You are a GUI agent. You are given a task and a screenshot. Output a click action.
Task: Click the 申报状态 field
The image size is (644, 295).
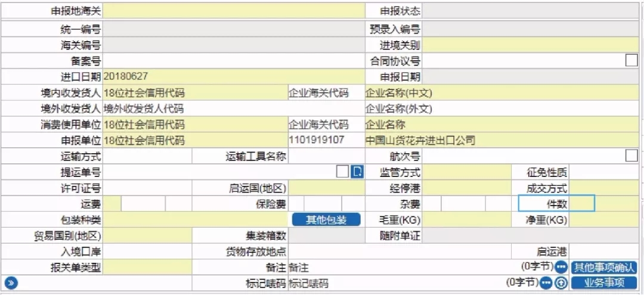coord(531,11)
